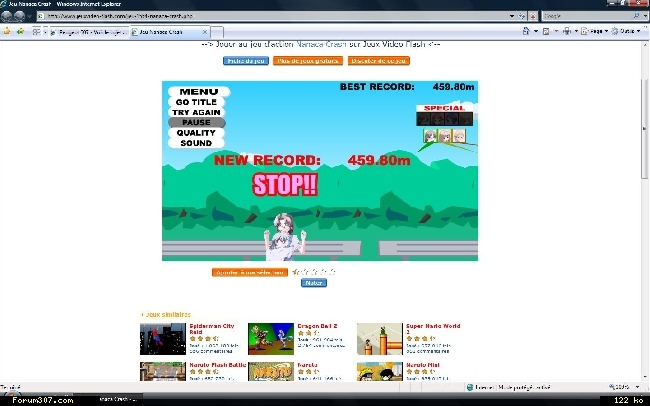Click the Print icon in command bar
Image resolution: width=650 pixels, height=406 pixels.
click(x=567, y=31)
